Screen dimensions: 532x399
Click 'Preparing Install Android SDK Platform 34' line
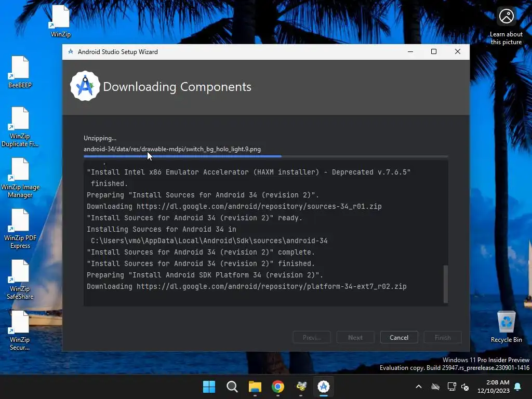click(x=205, y=275)
